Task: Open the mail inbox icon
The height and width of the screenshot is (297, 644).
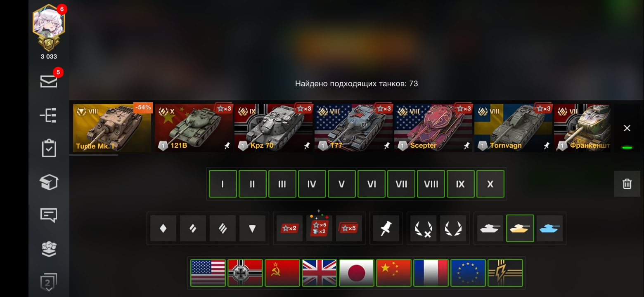Action: 49,81
